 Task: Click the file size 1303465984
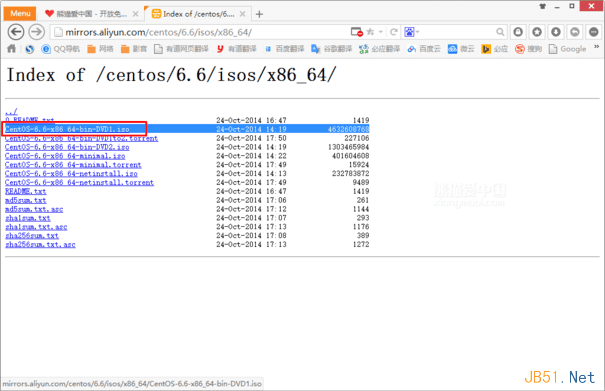click(348, 147)
